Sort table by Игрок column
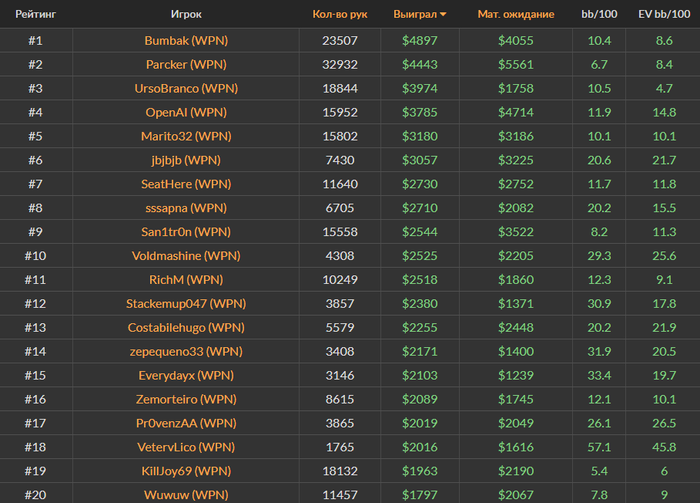The image size is (700, 503). click(186, 15)
